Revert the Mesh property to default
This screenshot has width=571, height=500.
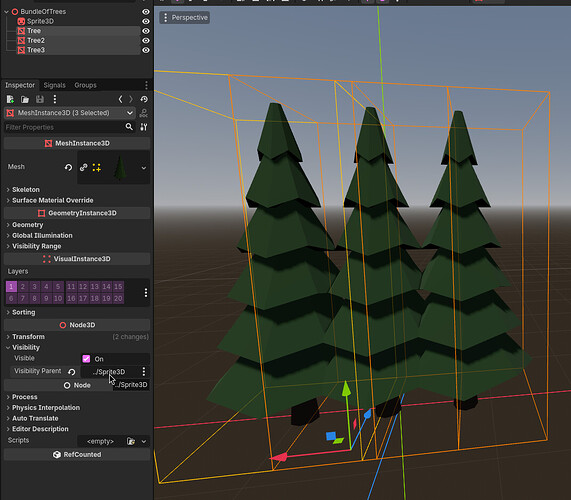click(68, 168)
